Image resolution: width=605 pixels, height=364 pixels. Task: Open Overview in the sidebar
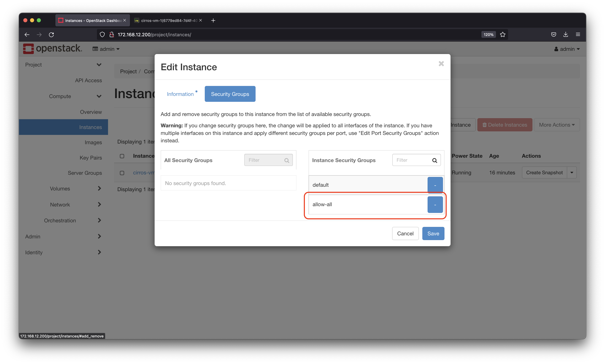91,112
